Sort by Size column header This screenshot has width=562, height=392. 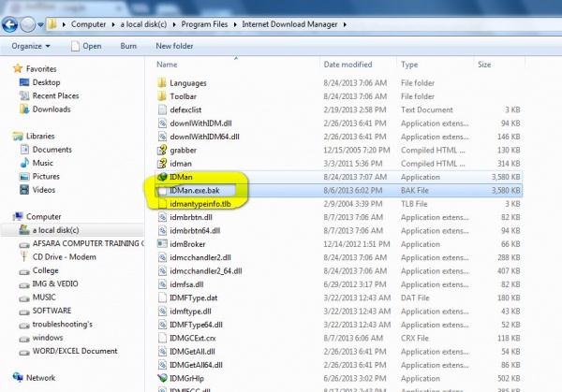point(484,65)
